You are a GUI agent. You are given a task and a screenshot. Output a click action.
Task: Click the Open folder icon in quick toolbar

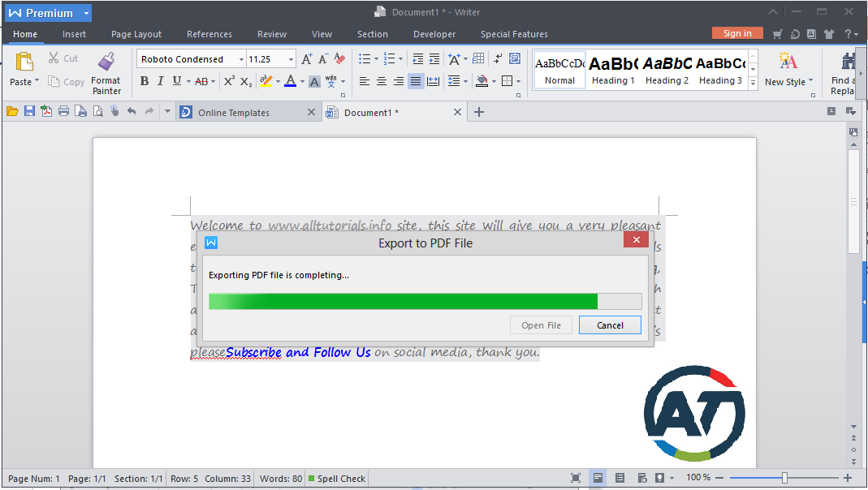[12, 112]
